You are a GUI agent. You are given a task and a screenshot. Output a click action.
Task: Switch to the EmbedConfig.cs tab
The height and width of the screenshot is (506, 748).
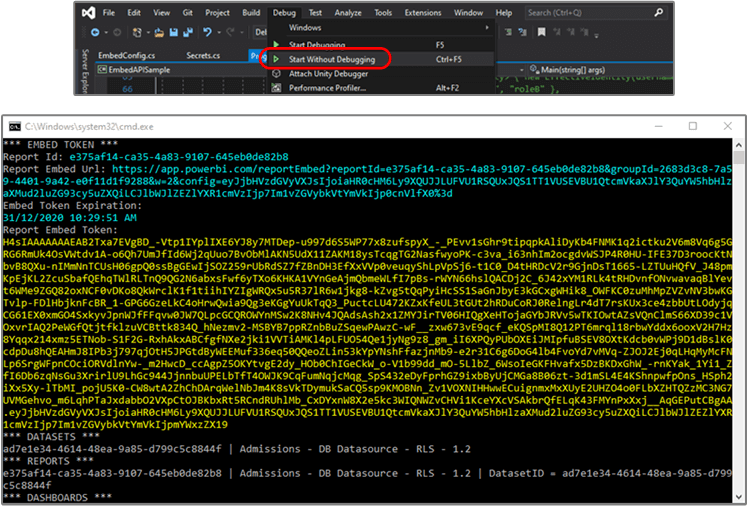tap(126, 55)
